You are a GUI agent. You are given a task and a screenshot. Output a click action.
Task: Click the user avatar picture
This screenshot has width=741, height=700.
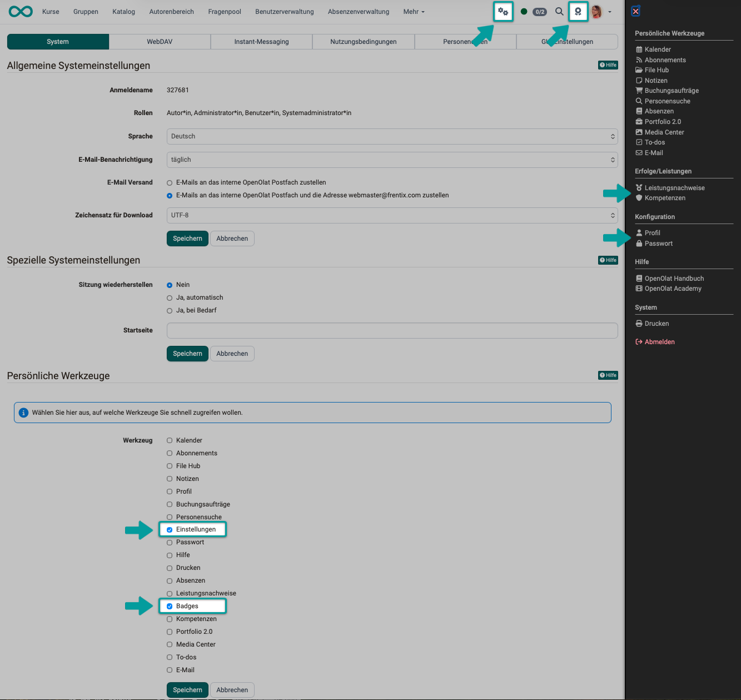pos(597,12)
